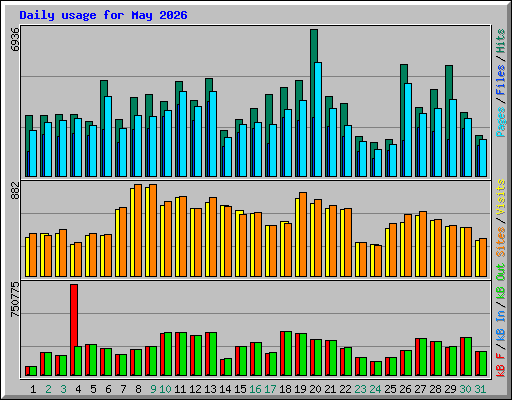This screenshot has width=512, height=400.
Task: Click day label 14 on x-axis
Action: pos(225,389)
